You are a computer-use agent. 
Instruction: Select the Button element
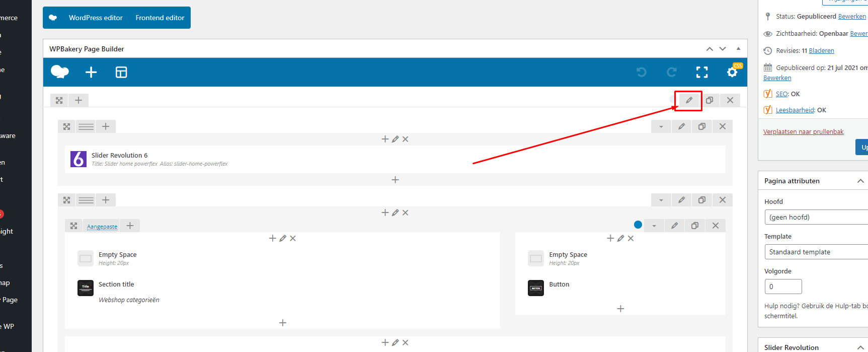pyautogui.click(x=620, y=288)
